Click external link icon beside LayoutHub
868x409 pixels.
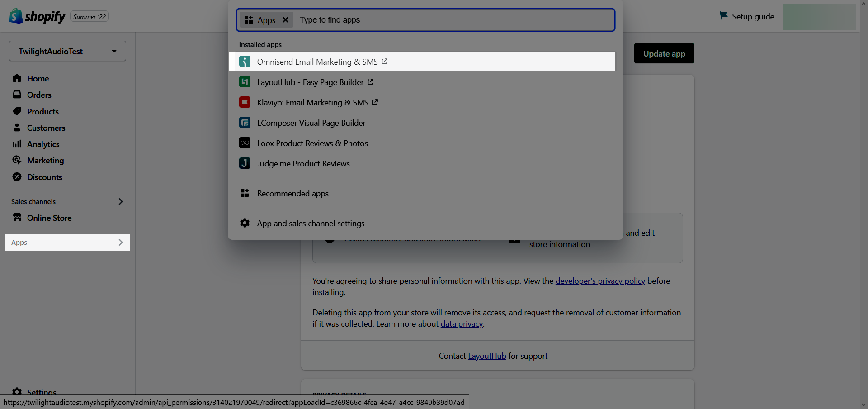370,82
